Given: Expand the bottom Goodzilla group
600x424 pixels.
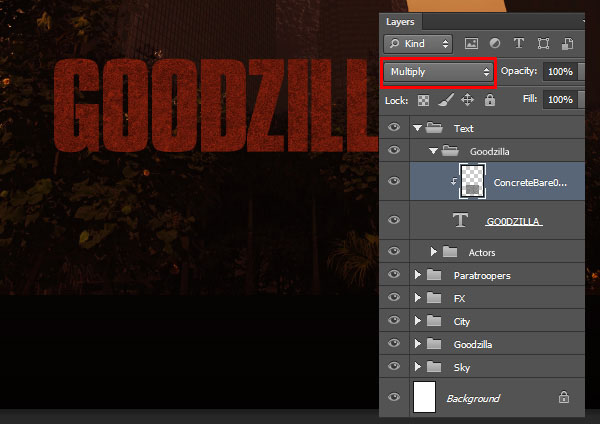Looking at the screenshot, I should pyautogui.click(x=417, y=344).
